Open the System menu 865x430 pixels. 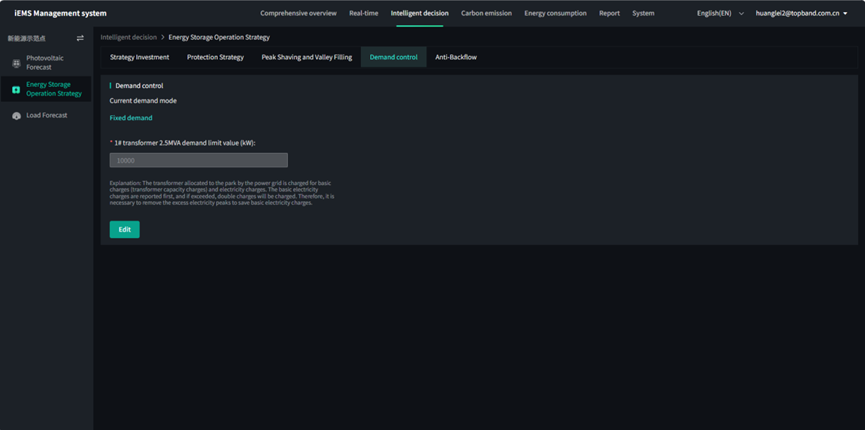(x=643, y=13)
